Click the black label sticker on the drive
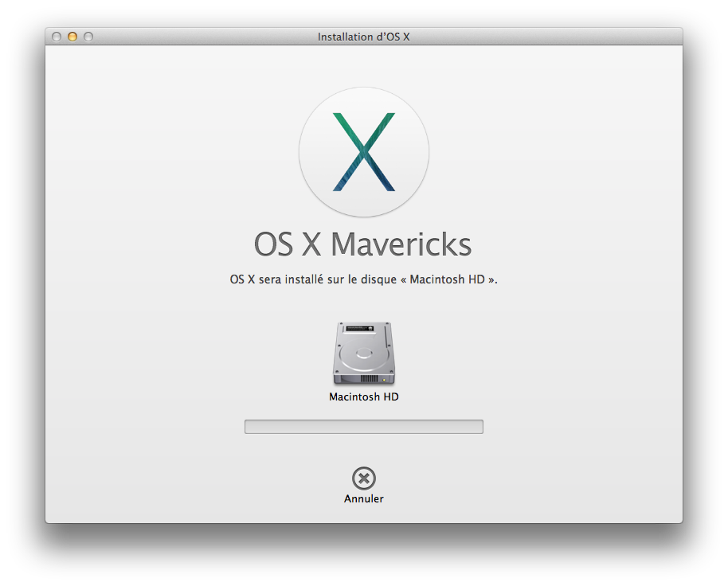Image resolution: width=728 pixels, height=586 pixels. point(363,328)
